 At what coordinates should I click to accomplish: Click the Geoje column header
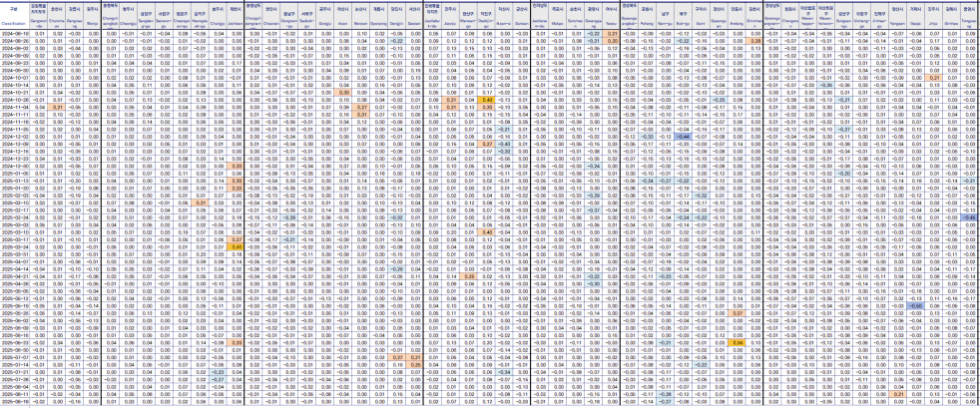(915, 16)
